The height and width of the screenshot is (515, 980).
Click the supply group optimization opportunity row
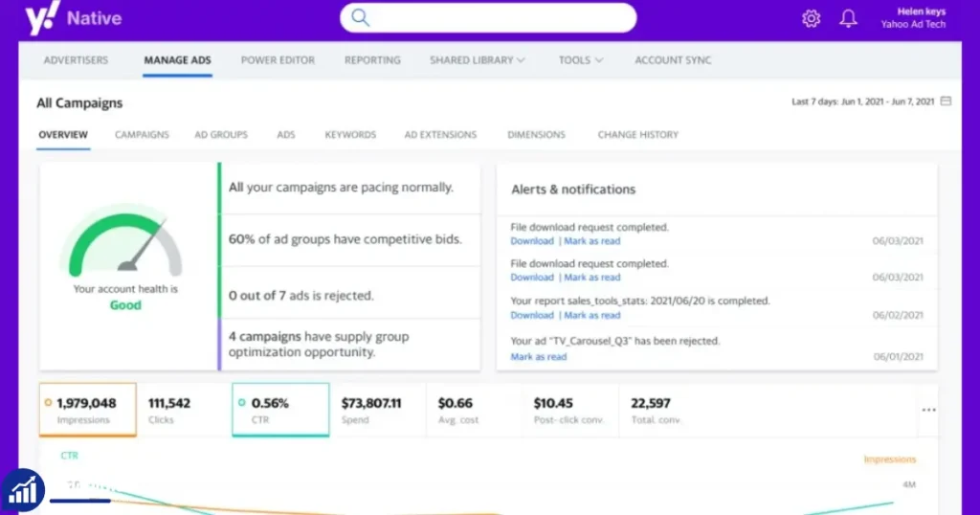click(x=350, y=345)
